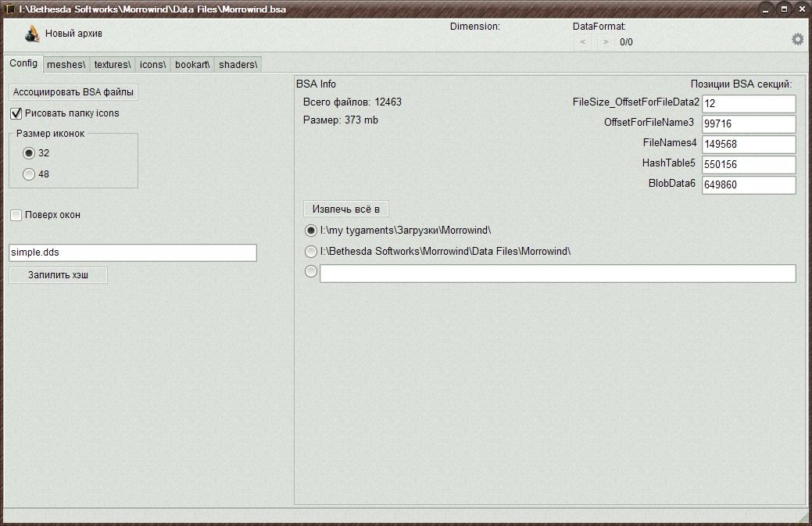Click the BSA Info heading
Viewport: 812px width, 526px height.
point(316,84)
